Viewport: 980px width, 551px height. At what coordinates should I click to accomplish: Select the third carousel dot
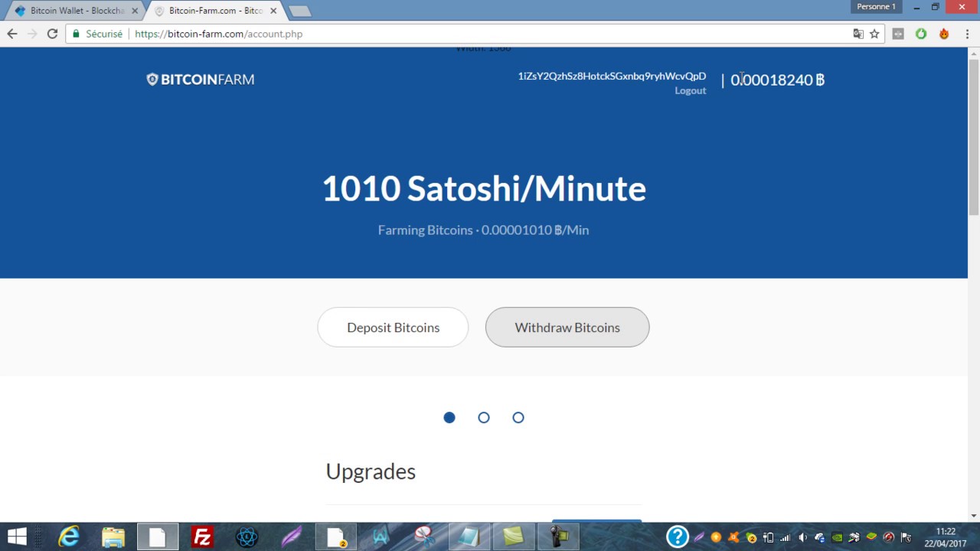click(518, 417)
